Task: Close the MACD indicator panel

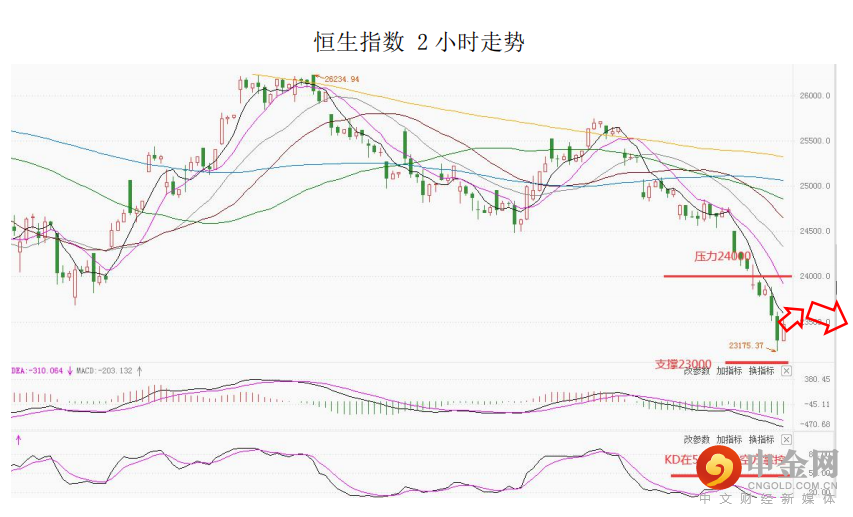Action: tap(786, 371)
